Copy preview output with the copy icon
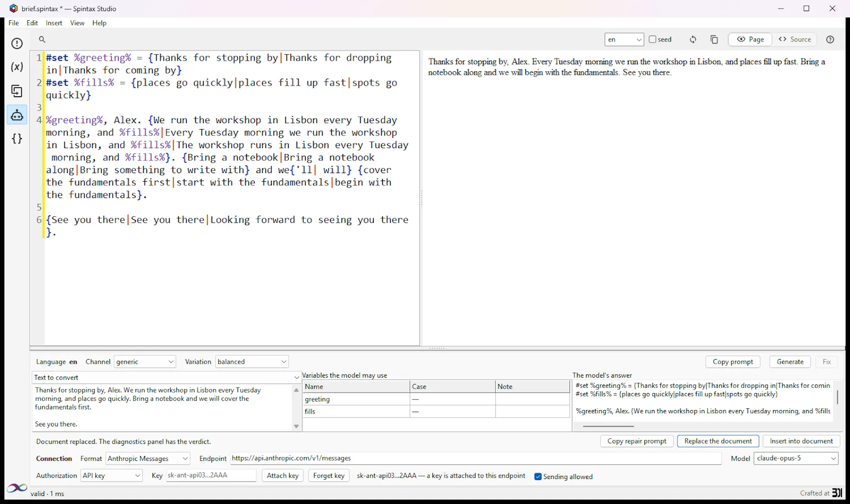The height and width of the screenshot is (504, 850). click(x=714, y=39)
